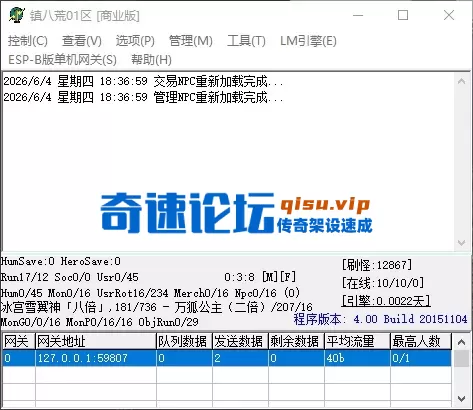
Task: Click the 平均流量 column header
Action: 357,341
